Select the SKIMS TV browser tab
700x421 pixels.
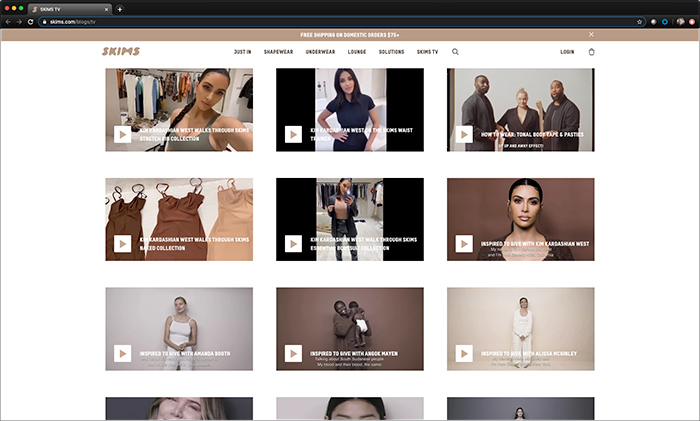point(70,9)
